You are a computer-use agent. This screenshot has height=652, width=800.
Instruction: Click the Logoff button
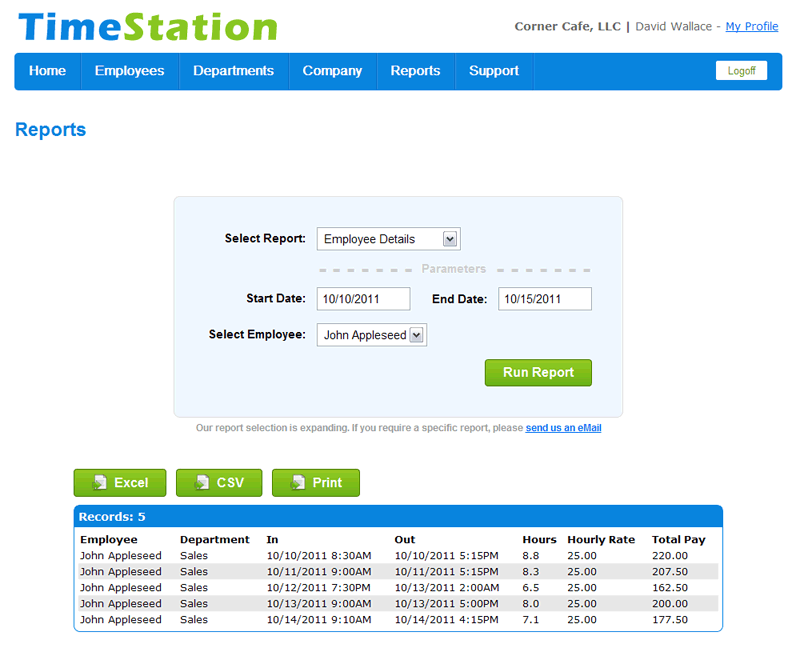pos(741,71)
